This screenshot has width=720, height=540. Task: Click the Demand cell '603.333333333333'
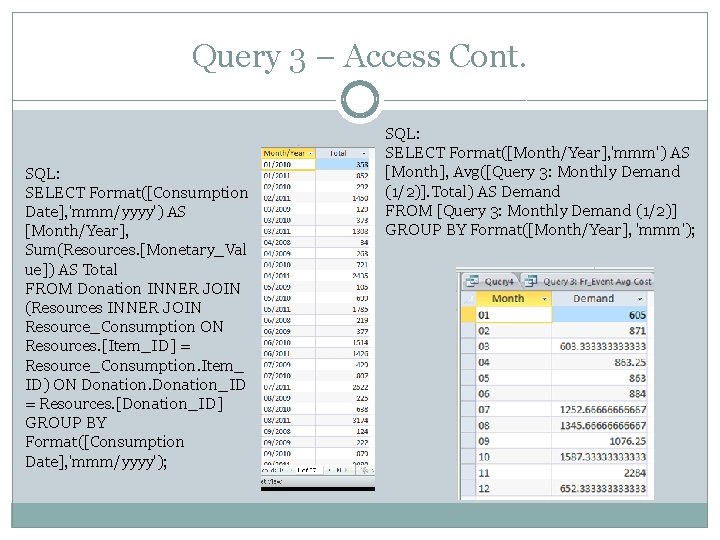click(x=599, y=346)
